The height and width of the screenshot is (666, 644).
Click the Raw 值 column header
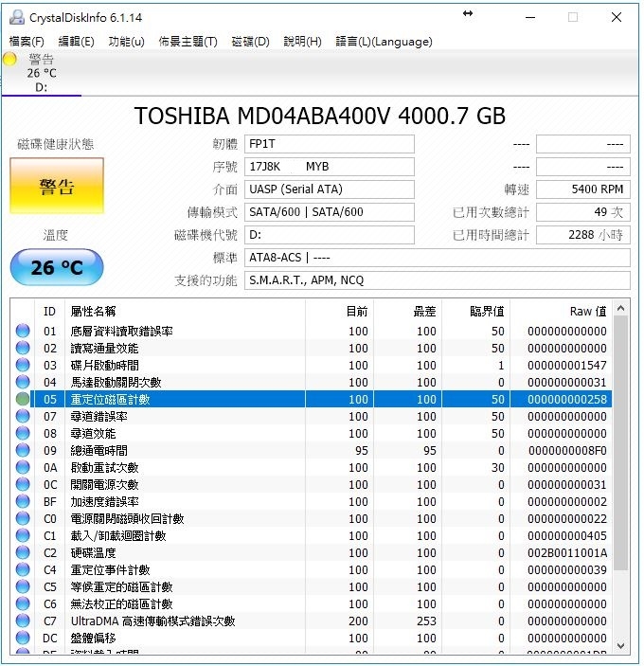[561, 312]
